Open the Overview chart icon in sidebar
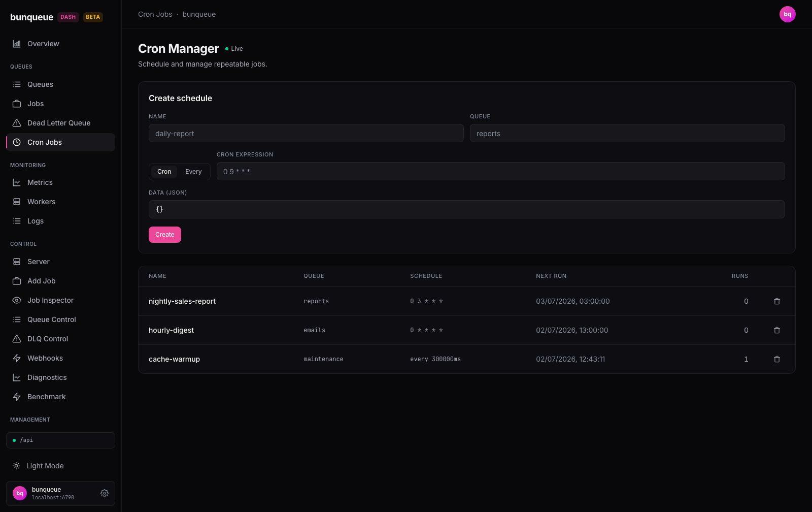Image resolution: width=812 pixels, height=512 pixels. click(x=17, y=44)
